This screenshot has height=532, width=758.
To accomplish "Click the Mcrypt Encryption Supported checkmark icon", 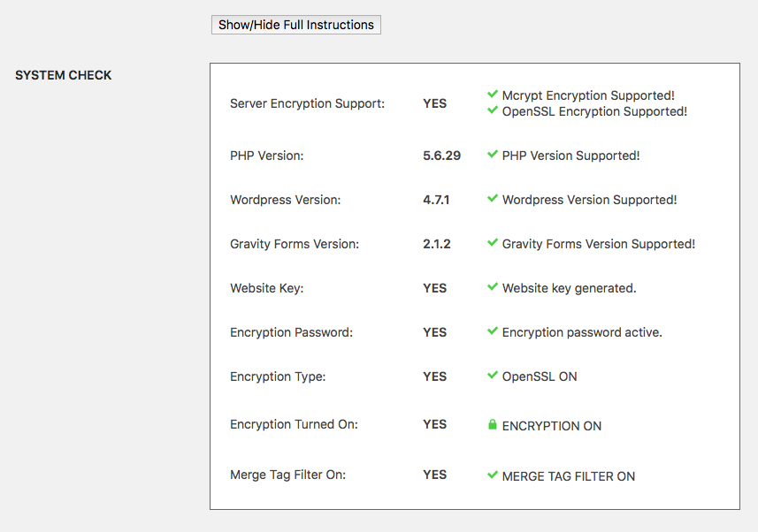I will (493, 95).
